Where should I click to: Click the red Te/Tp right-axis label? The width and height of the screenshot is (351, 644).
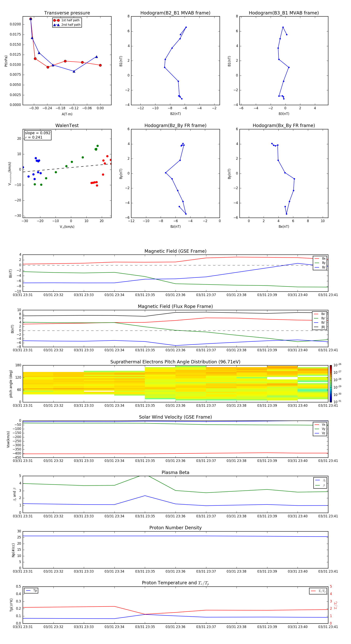pyautogui.click(x=336, y=605)
